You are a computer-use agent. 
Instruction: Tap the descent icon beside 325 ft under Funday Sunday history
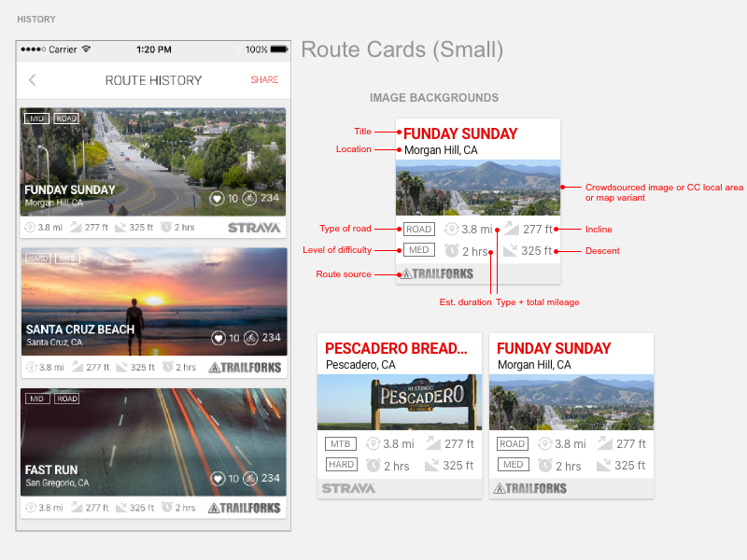(120, 227)
